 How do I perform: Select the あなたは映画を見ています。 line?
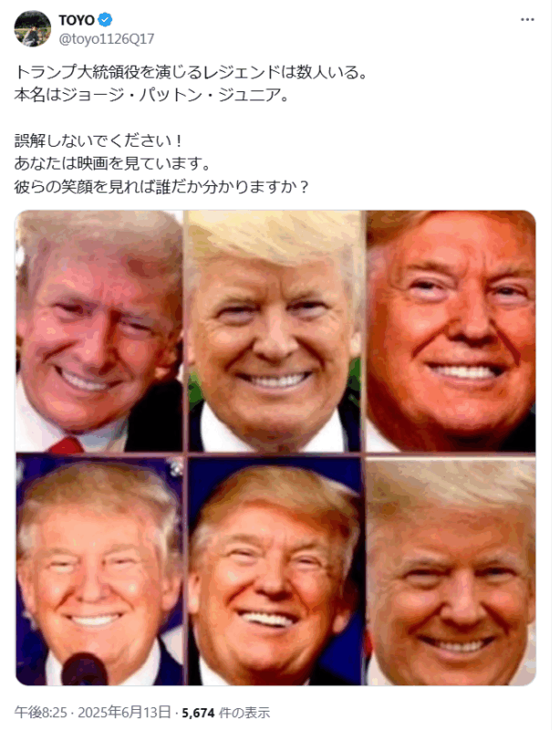point(113,163)
